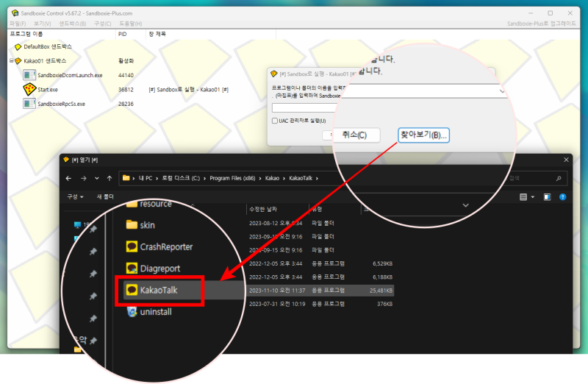Enable UAC 관리자로 실행(U) checkbox
588x384 pixels.
[275, 121]
